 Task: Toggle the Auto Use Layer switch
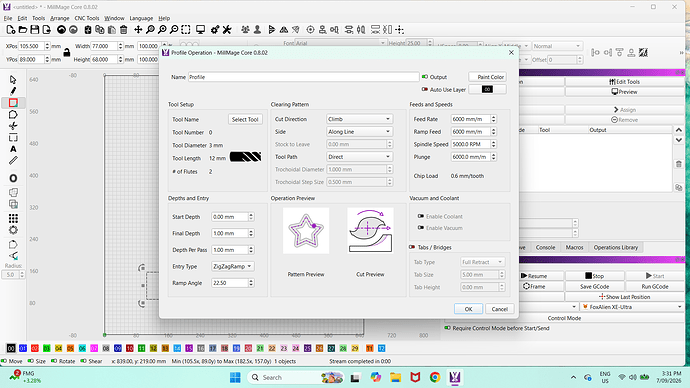click(x=425, y=89)
